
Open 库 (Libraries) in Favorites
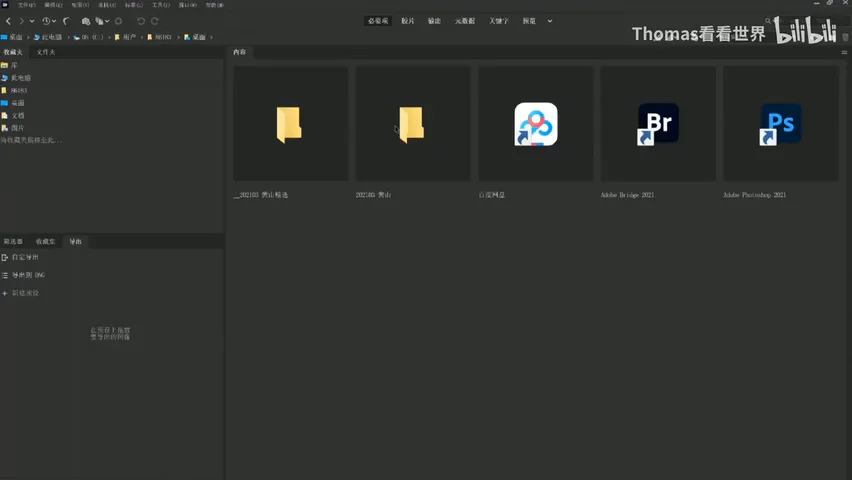(x=9, y=65)
